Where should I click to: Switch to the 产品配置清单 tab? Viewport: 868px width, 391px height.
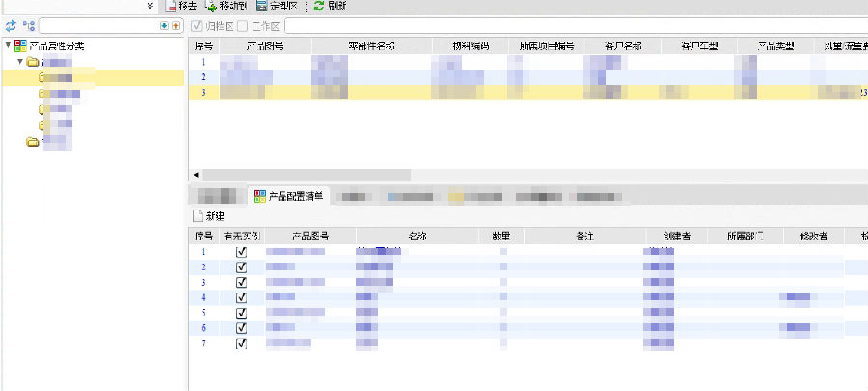[289, 196]
